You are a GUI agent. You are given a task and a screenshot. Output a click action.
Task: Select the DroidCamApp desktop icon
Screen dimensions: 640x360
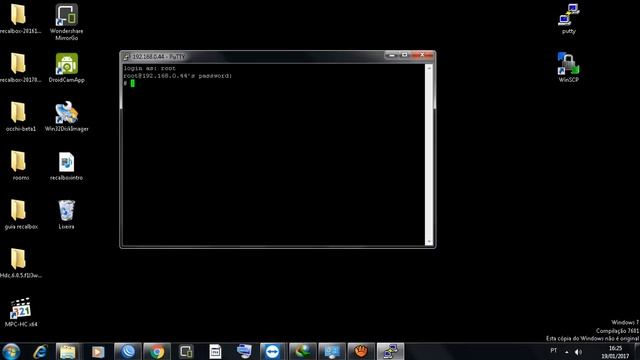click(x=67, y=68)
